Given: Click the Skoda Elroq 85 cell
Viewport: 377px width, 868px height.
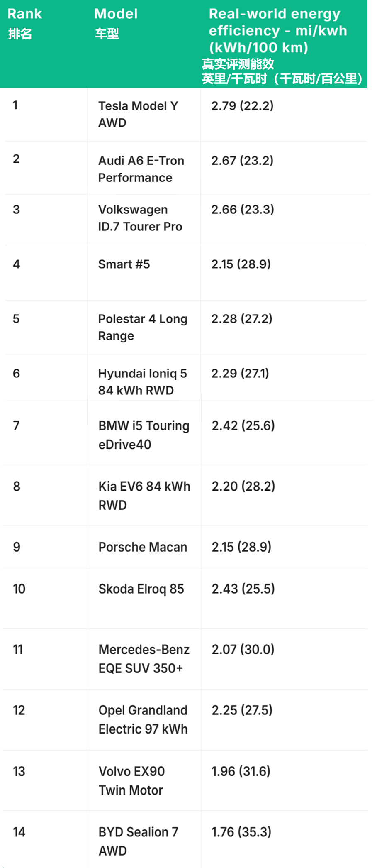Looking at the screenshot, I should [141, 589].
